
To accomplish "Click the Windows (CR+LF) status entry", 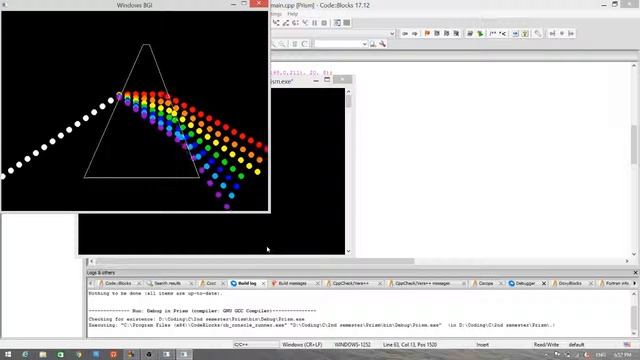I will [x=302, y=345].
